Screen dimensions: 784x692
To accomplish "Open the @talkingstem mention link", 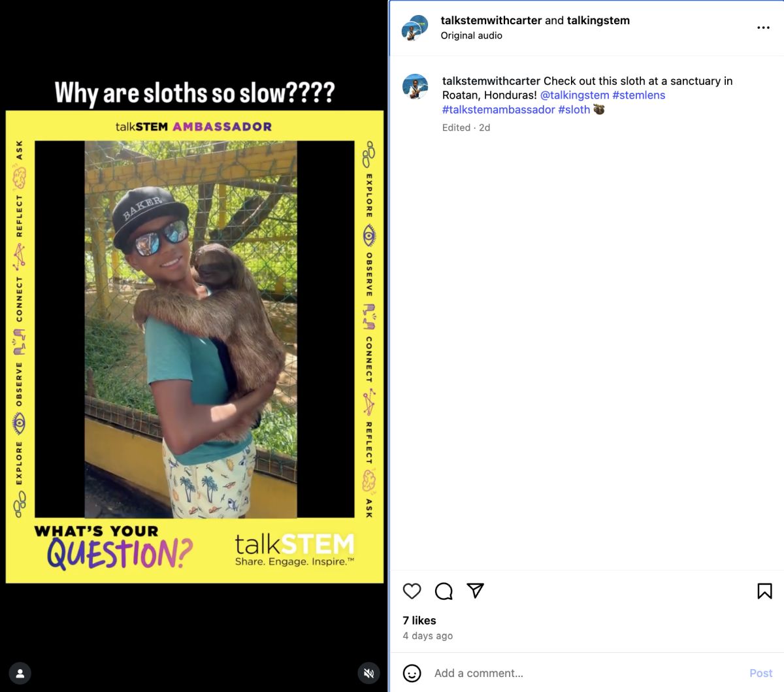I will coord(574,95).
